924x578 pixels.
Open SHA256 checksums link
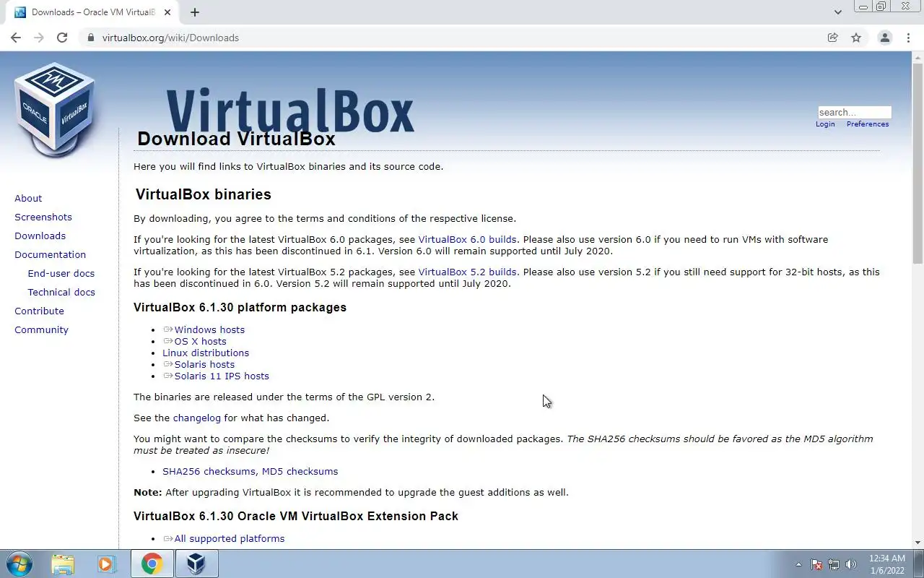coord(209,471)
